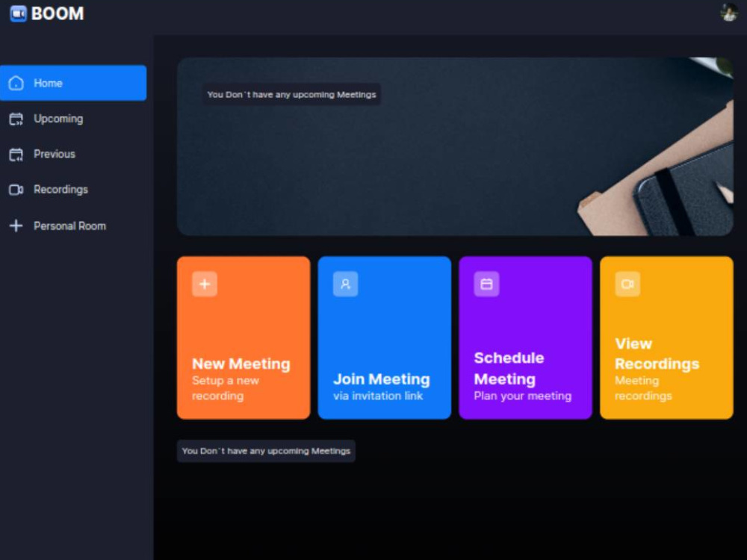Click the Recordings video camera icon
This screenshot has width=747, height=560.
(x=16, y=190)
